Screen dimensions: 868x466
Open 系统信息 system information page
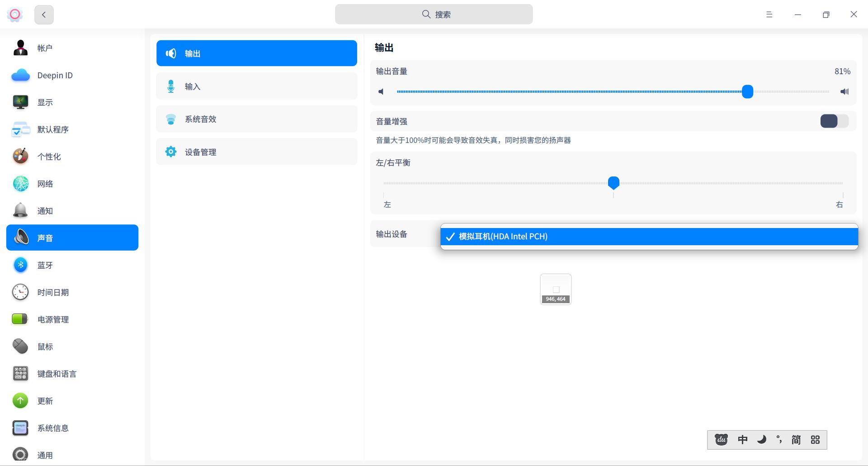[20, 428]
